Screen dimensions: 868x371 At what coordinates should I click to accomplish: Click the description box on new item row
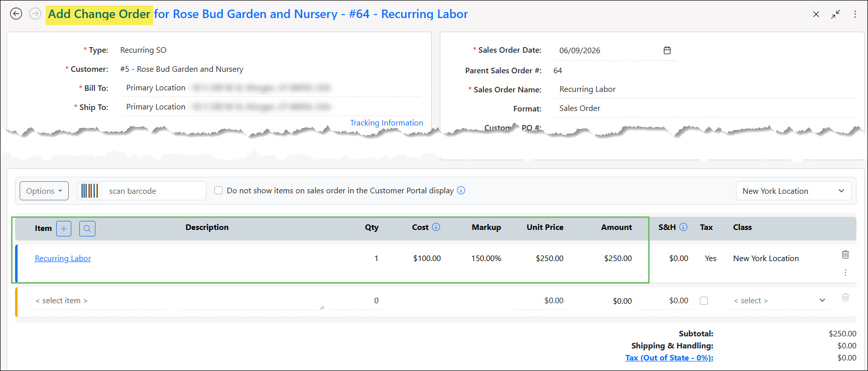point(252,301)
